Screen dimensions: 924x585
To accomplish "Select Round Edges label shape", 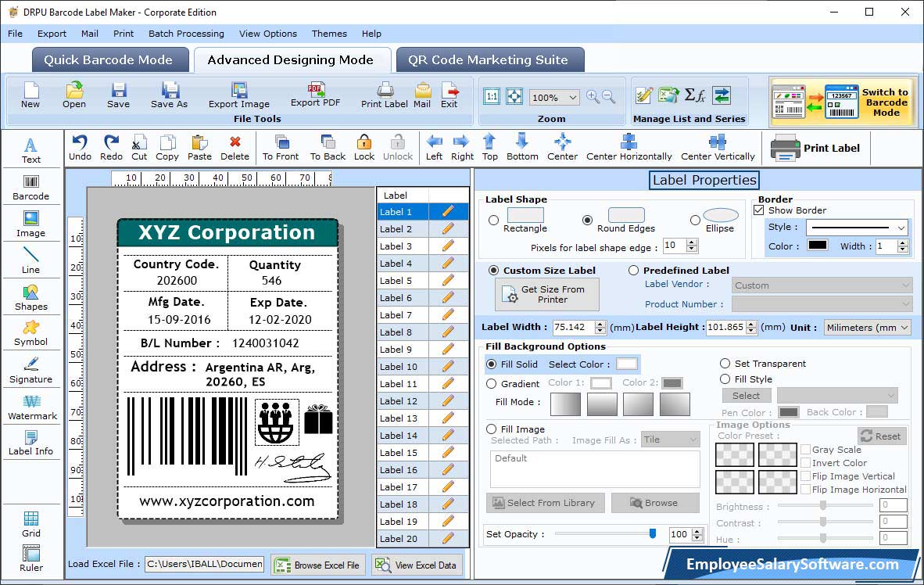I will 587,220.
